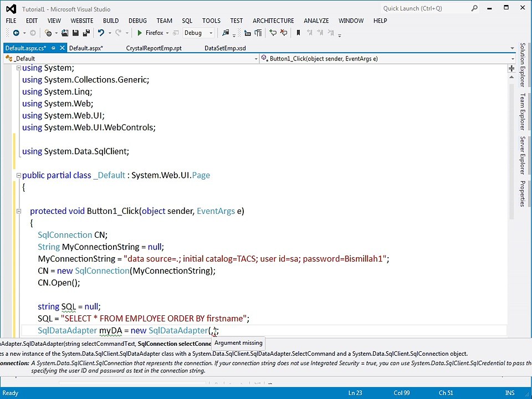Screen dimensions: 532x399
Task: Comment out the selected lines icon
Action: click(273, 33)
